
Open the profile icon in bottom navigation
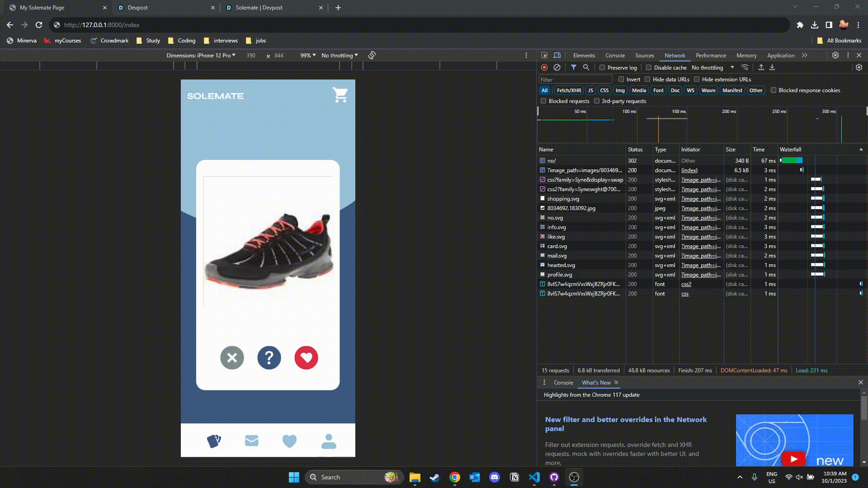pyautogui.click(x=329, y=441)
